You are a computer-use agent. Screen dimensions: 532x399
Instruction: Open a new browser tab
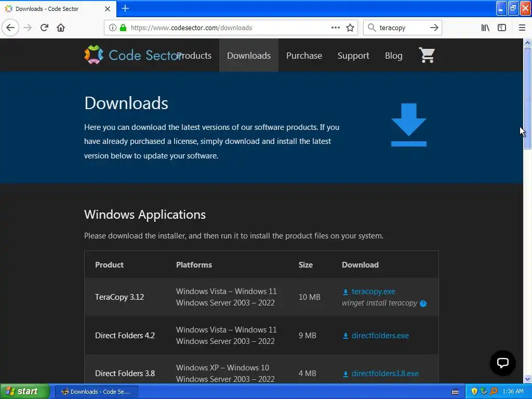tap(125, 8)
